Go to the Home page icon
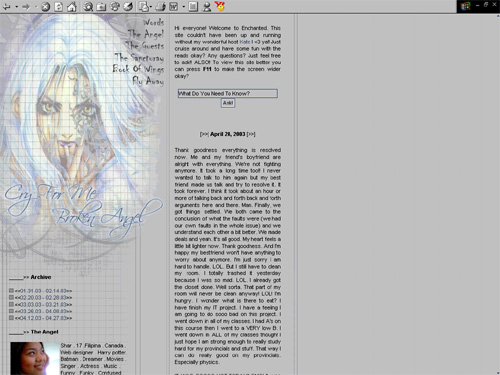This screenshot has width=500, height=375. click(72, 7)
